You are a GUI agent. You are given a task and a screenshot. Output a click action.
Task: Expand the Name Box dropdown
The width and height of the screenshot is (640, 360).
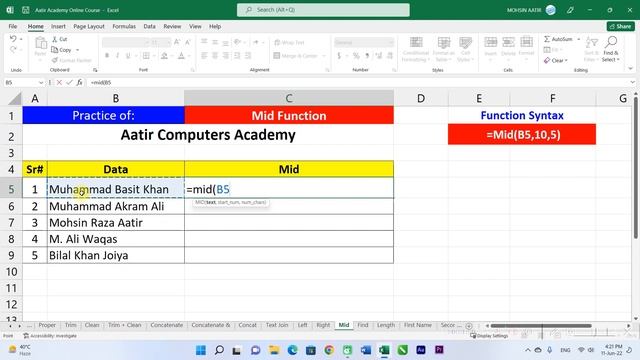tap(41, 82)
